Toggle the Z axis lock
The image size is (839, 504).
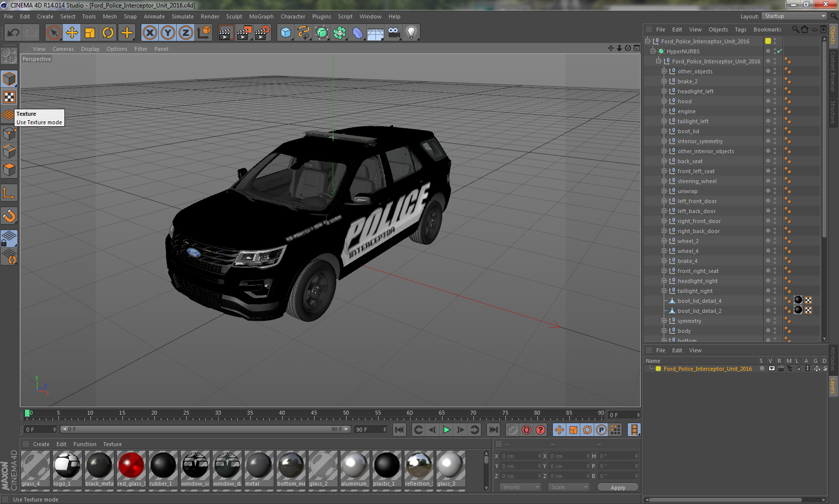click(186, 33)
